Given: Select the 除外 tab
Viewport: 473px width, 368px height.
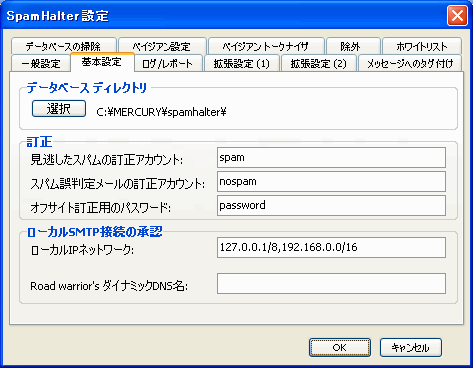Looking at the screenshot, I should (353, 46).
